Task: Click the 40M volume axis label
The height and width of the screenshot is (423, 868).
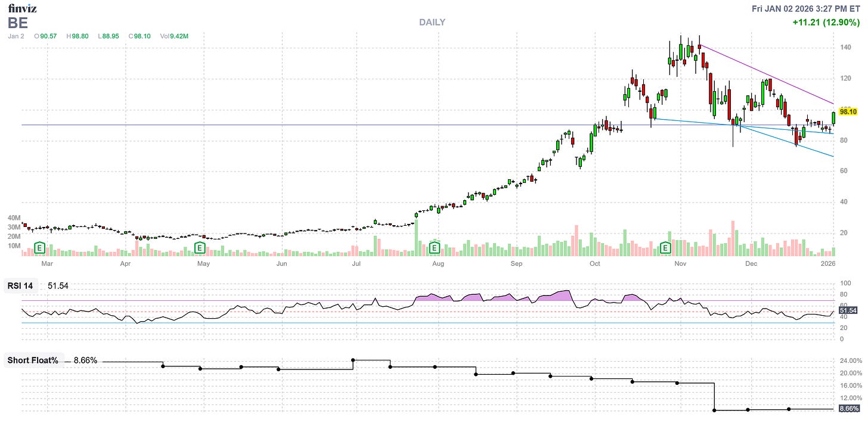Action: (14, 218)
